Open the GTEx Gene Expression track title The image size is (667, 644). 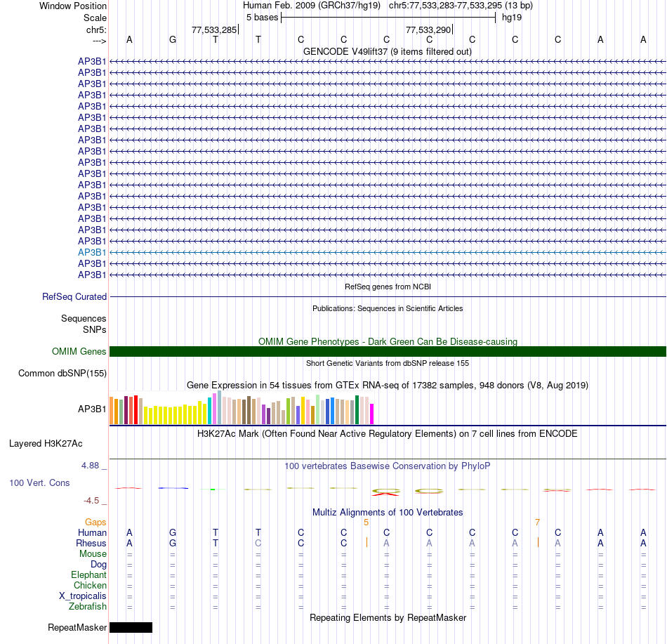[388, 385]
